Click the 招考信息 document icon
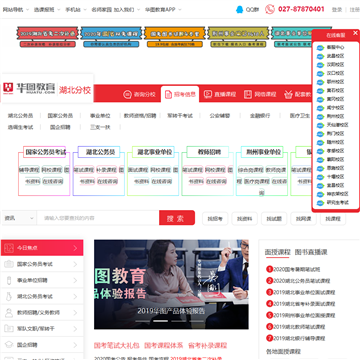The height and width of the screenshot is (360, 360). (x=168, y=94)
